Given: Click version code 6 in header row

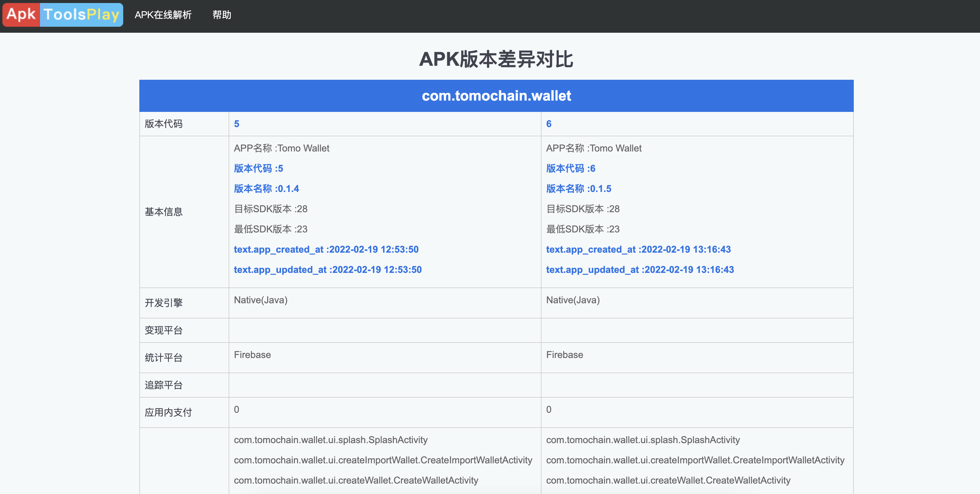Looking at the screenshot, I should click(549, 124).
